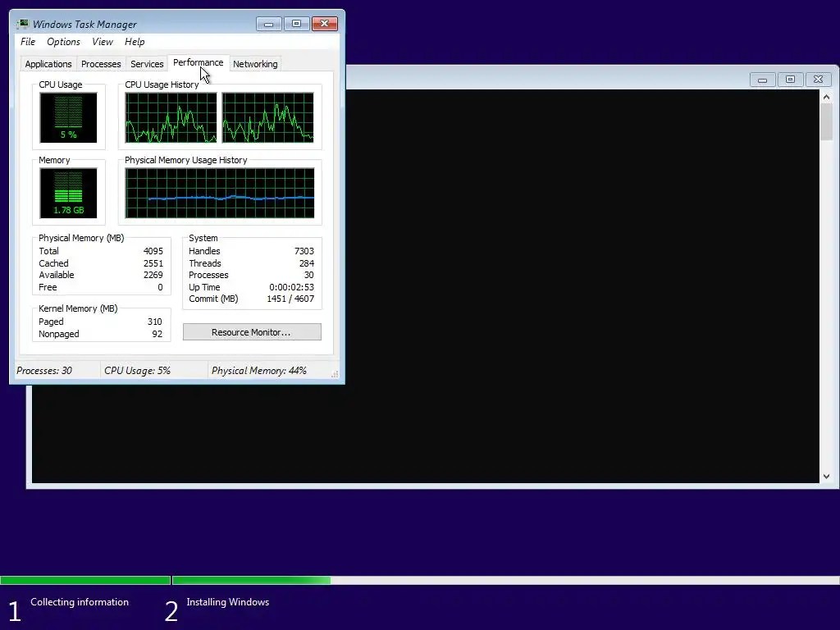Open the File menu
The width and height of the screenshot is (840, 630).
pyautogui.click(x=28, y=42)
